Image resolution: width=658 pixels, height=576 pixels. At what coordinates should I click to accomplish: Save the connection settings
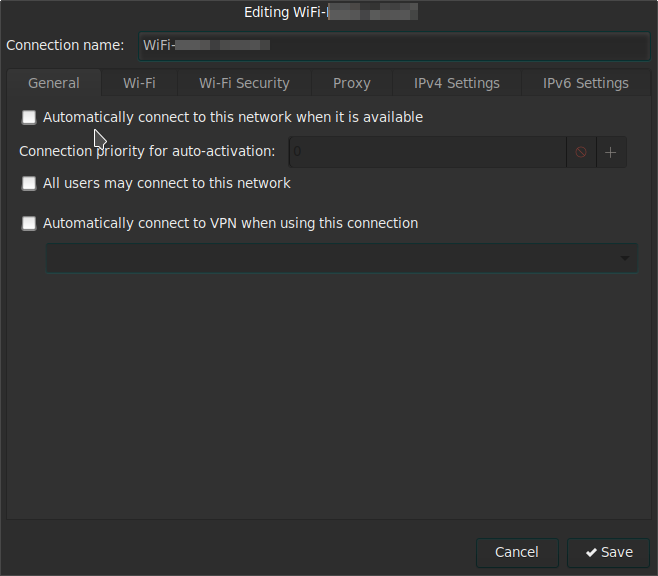609,552
